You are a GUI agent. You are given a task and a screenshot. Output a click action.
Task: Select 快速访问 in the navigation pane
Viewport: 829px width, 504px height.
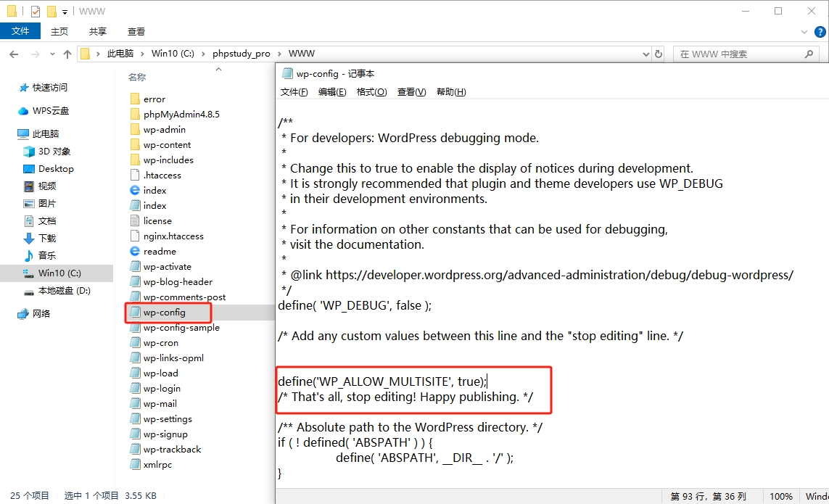click(50, 87)
